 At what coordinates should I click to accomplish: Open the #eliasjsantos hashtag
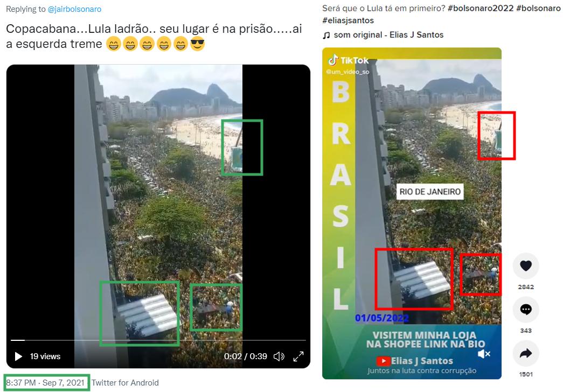tap(348, 20)
